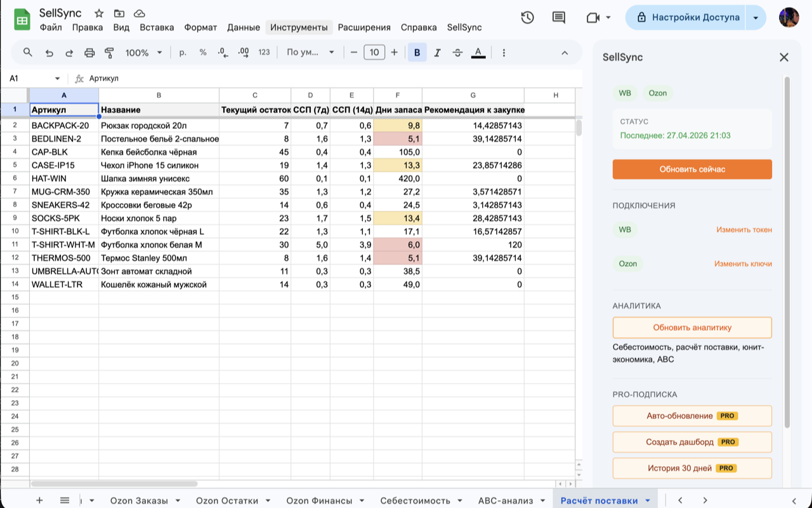Open the Расширения menu

click(x=364, y=27)
